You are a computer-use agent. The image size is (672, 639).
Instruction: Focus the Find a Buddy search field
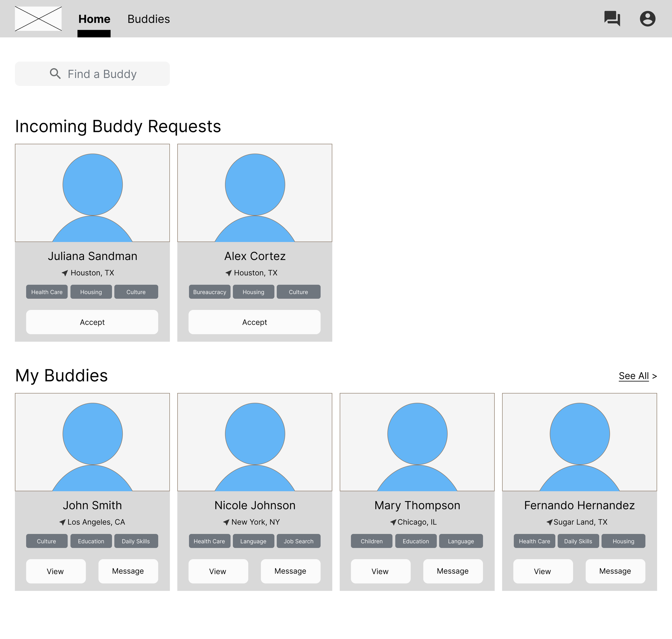coord(102,74)
